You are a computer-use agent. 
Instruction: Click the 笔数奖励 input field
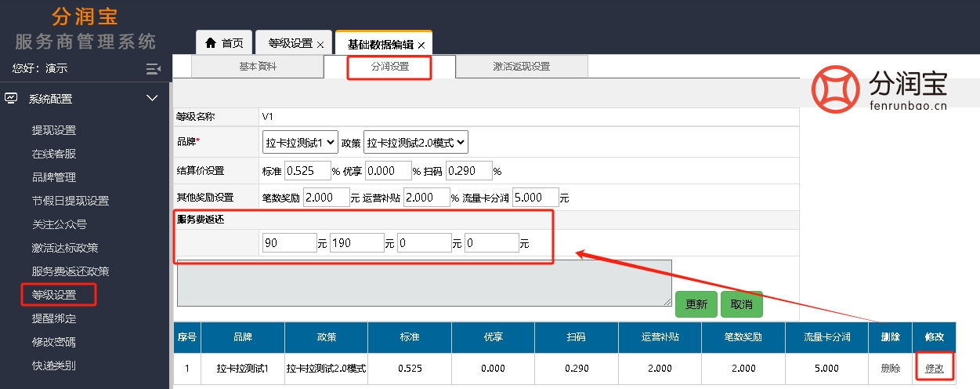pos(327,197)
